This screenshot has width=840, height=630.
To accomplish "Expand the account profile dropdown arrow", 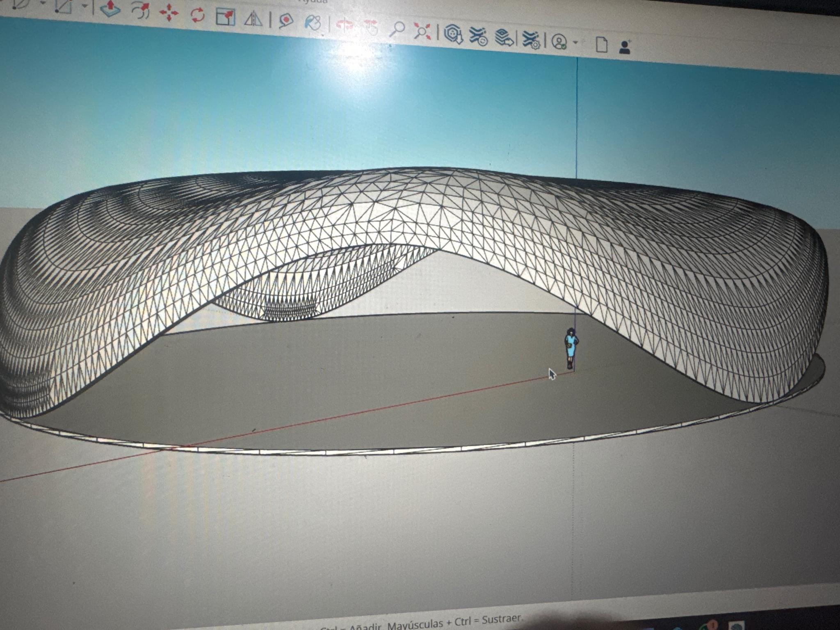I will click(x=575, y=42).
